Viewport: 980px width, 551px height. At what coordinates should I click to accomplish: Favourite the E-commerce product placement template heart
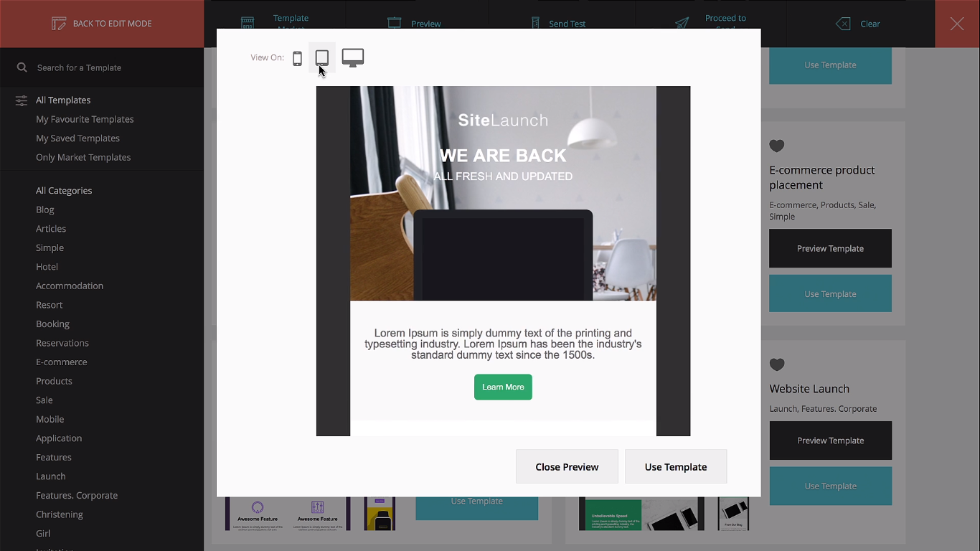coord(777,146)
